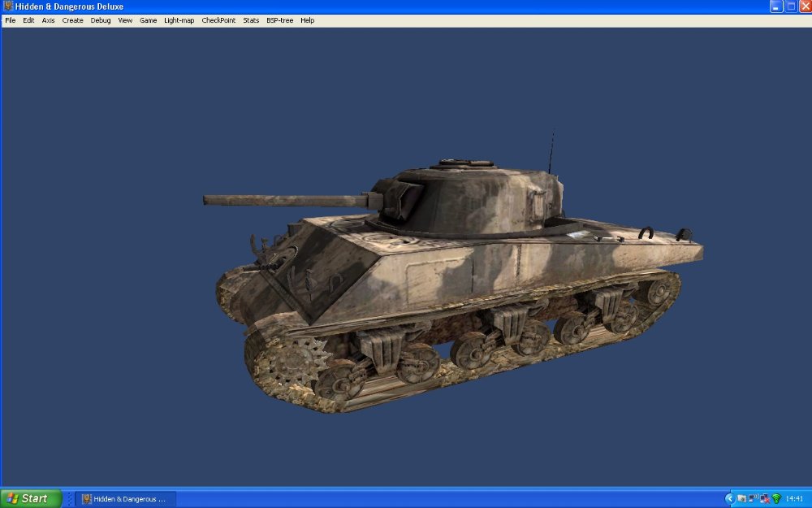Open the Stats menu
The width and height of the screenshot is (812, 508).
[251, 20]
